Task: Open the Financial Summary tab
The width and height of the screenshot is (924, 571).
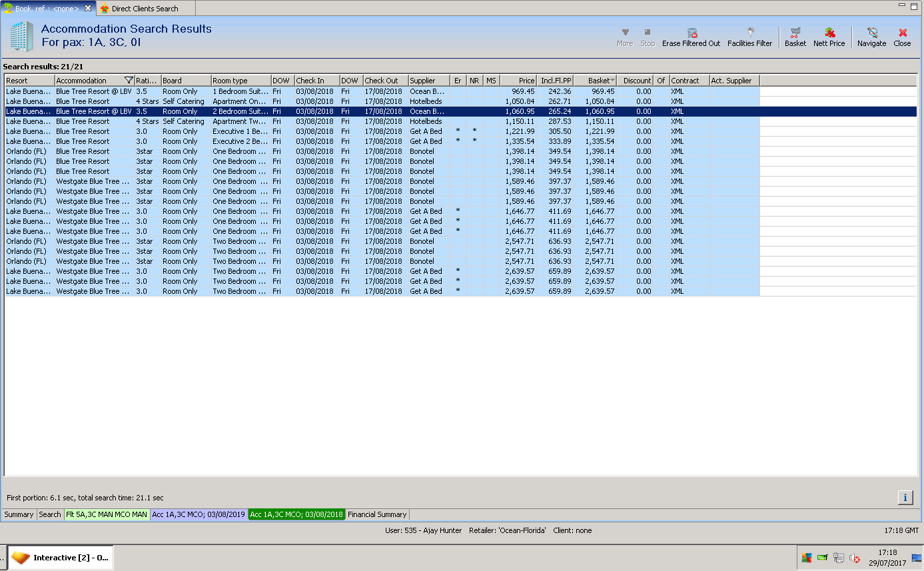Action: (x=377, y=514)
